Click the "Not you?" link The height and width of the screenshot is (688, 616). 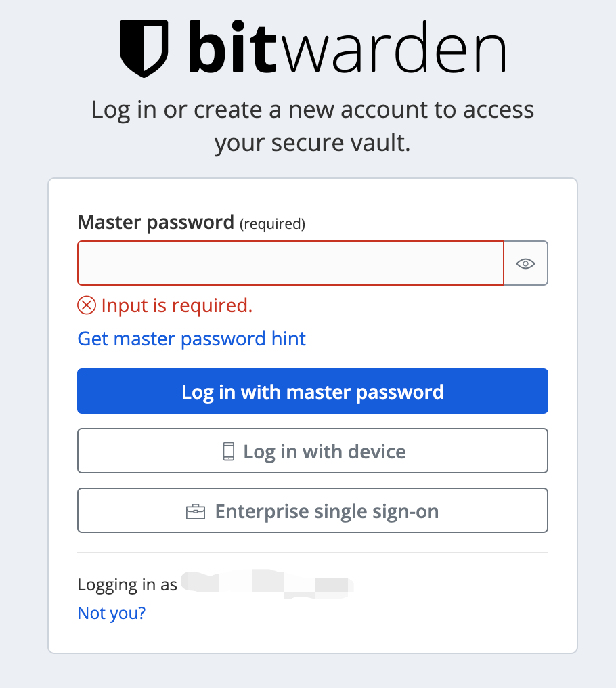[x=111, y=613]
